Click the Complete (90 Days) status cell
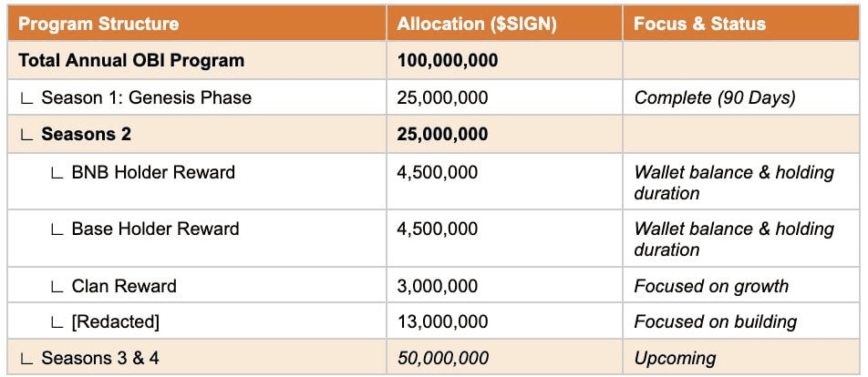The width and height of the screenshot is (868, 377). pyautogui.click(x=741, y=97)
